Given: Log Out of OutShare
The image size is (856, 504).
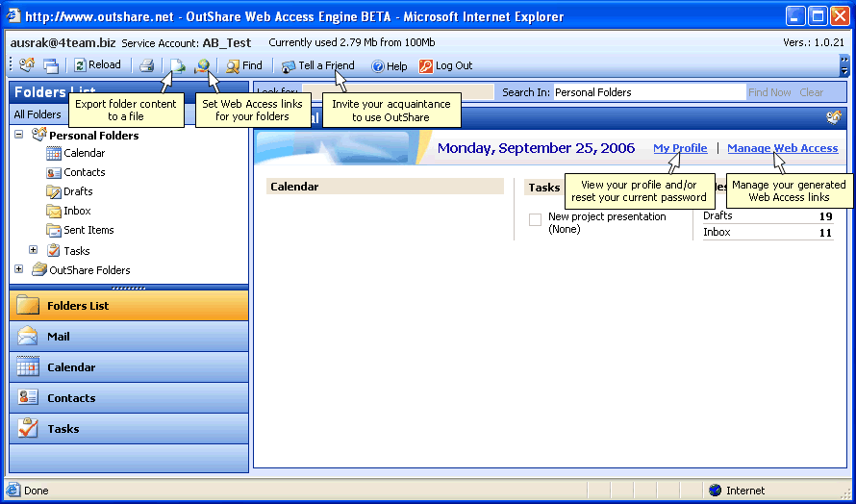Looking at the screenshot, I should click(445, 66).
